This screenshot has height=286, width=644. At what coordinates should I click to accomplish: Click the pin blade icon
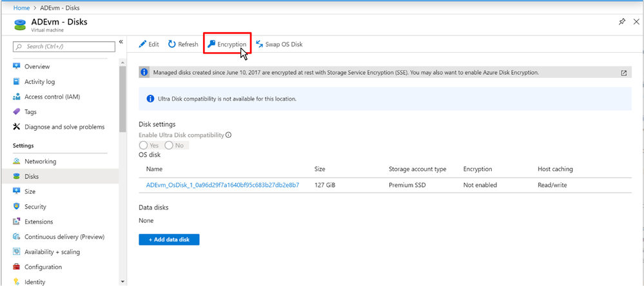point(622,22)
